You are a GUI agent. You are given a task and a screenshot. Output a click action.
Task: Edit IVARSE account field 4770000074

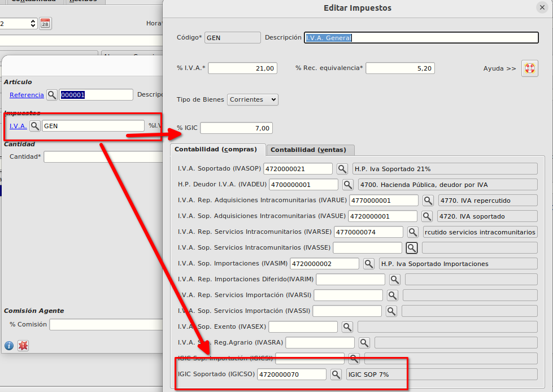(368, 232)
